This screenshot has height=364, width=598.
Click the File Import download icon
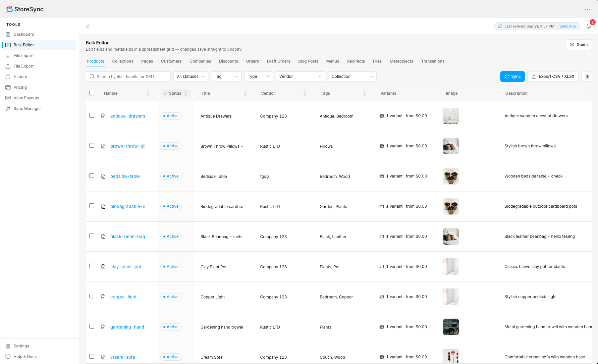coord(8,56)
